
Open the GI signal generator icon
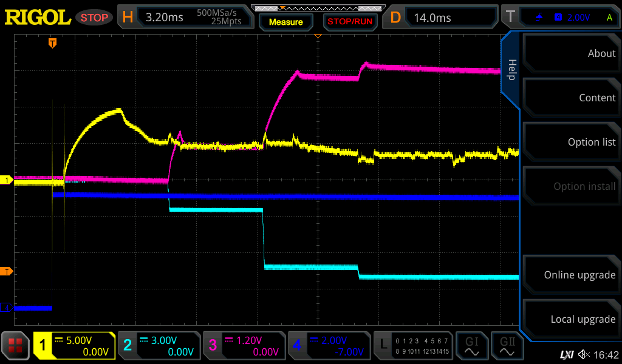pos(471,346)
